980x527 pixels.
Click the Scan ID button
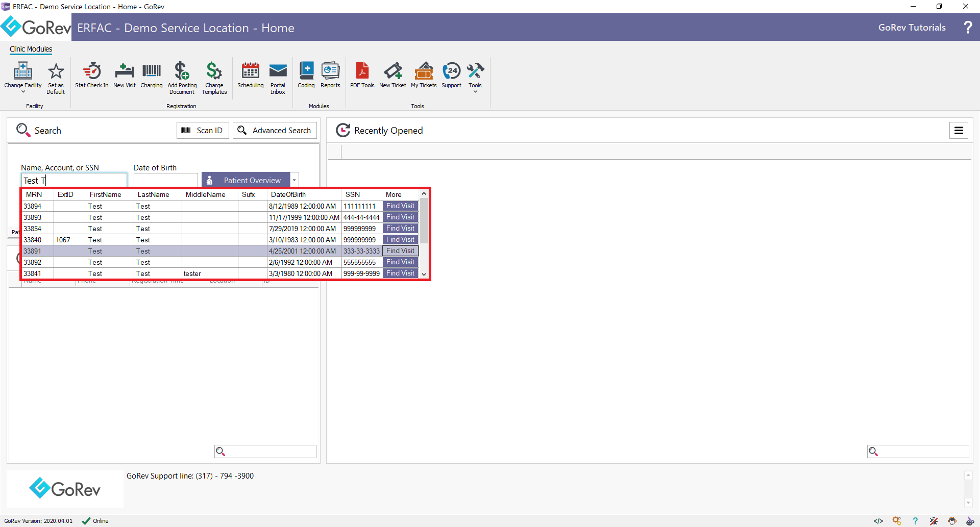203,131
